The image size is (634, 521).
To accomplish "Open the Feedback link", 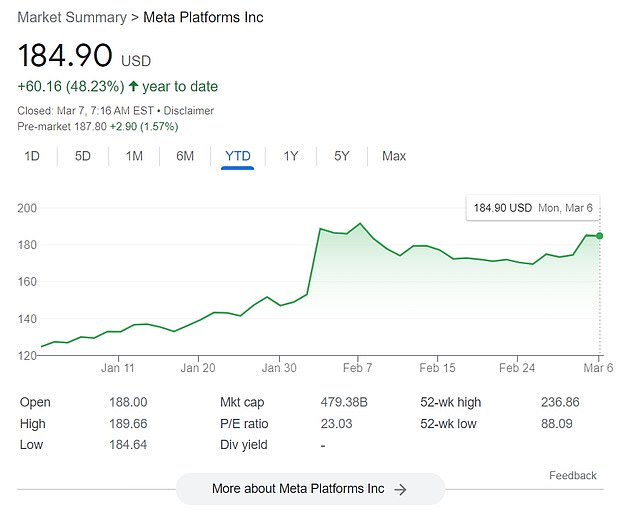I will (x=573, y=475).
